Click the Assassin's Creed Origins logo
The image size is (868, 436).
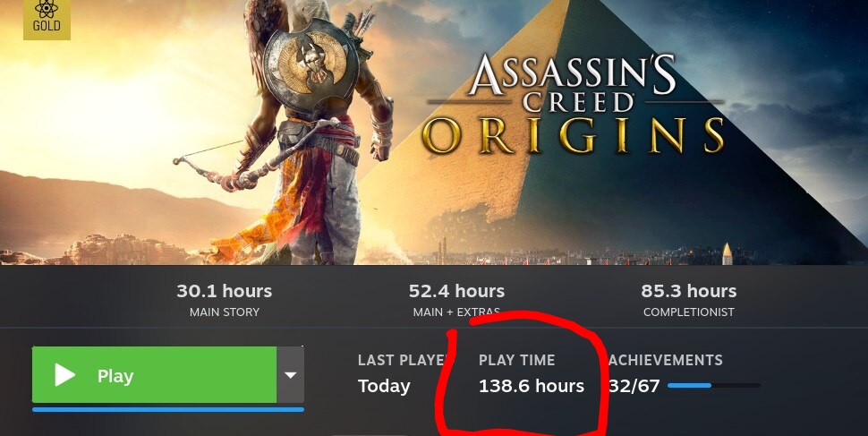pos(574,104)
